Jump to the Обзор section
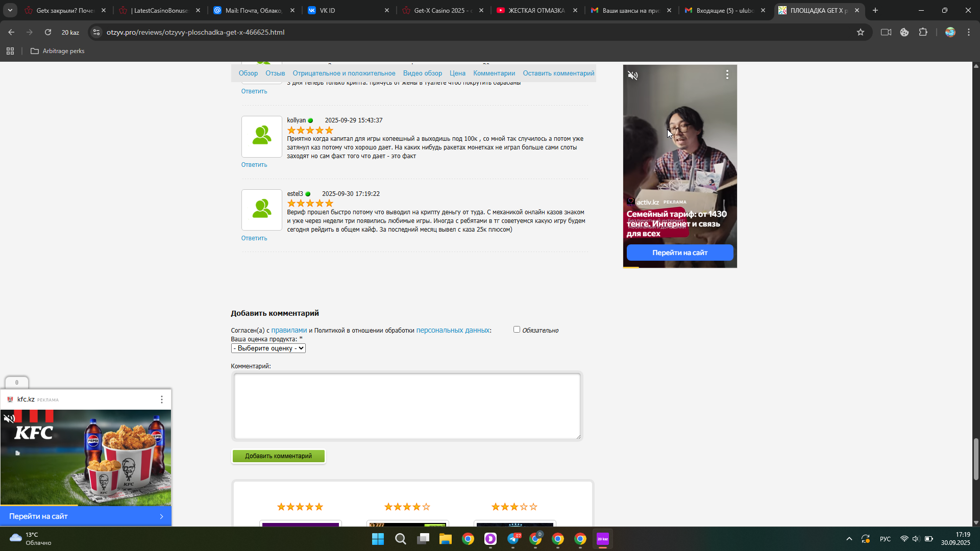Image resolution: width=980 pixels, height=551 pixels. 248,73
